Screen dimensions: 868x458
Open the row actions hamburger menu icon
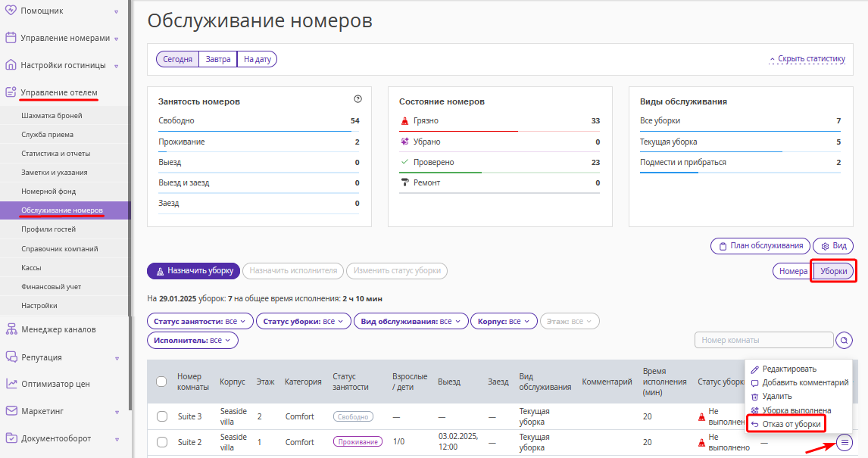point(845,442)
